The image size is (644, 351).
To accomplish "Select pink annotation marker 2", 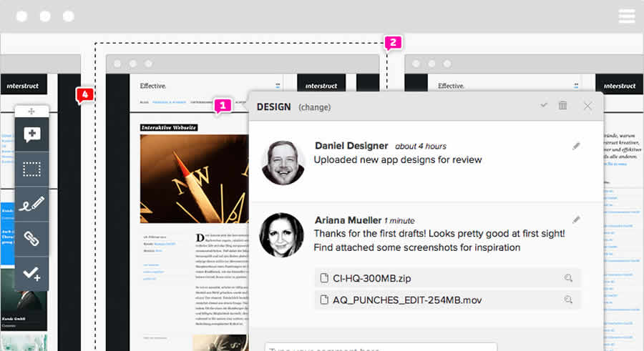I will tap(393, 42).
